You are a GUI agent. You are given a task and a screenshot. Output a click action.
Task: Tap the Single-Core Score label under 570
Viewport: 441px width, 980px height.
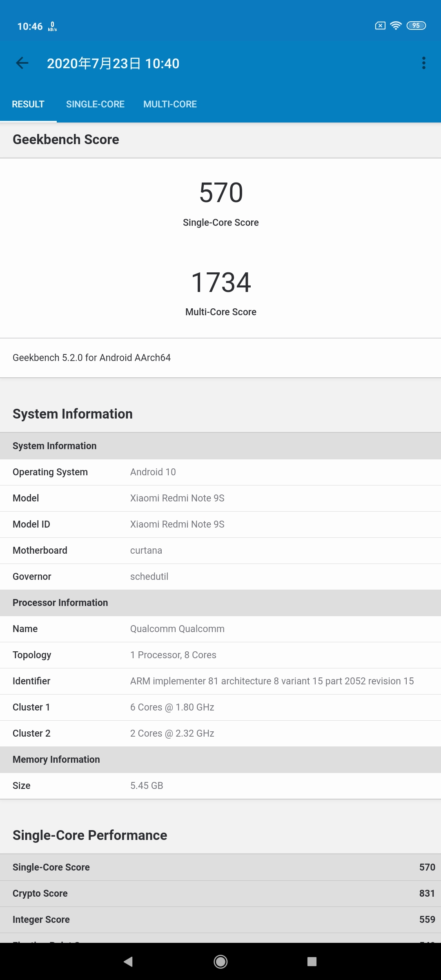coord(221,223)
